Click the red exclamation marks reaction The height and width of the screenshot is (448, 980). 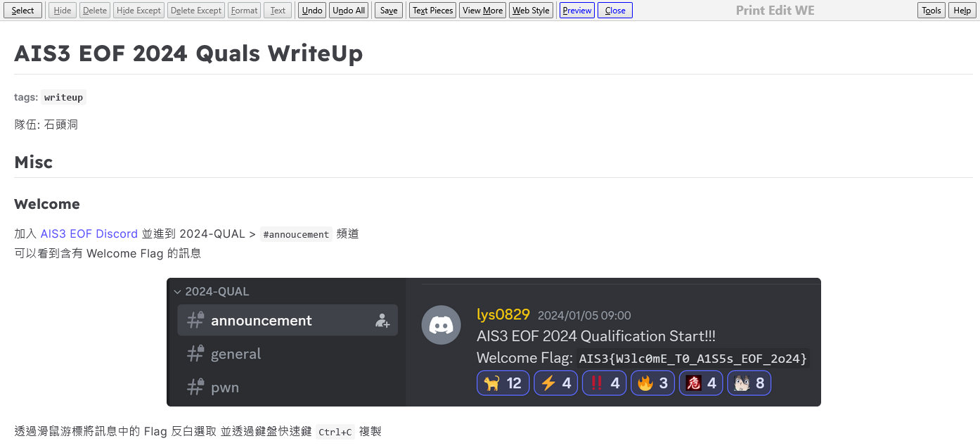click(x=604, y=383)
